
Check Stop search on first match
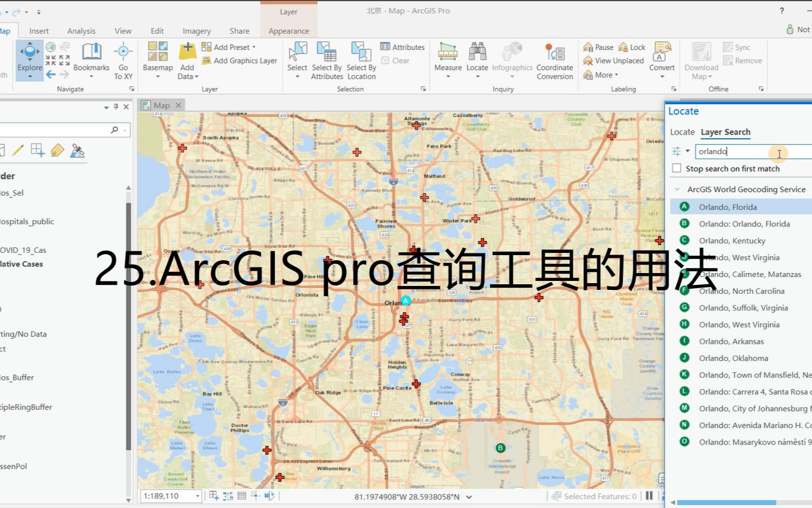(x=676, y=168)
